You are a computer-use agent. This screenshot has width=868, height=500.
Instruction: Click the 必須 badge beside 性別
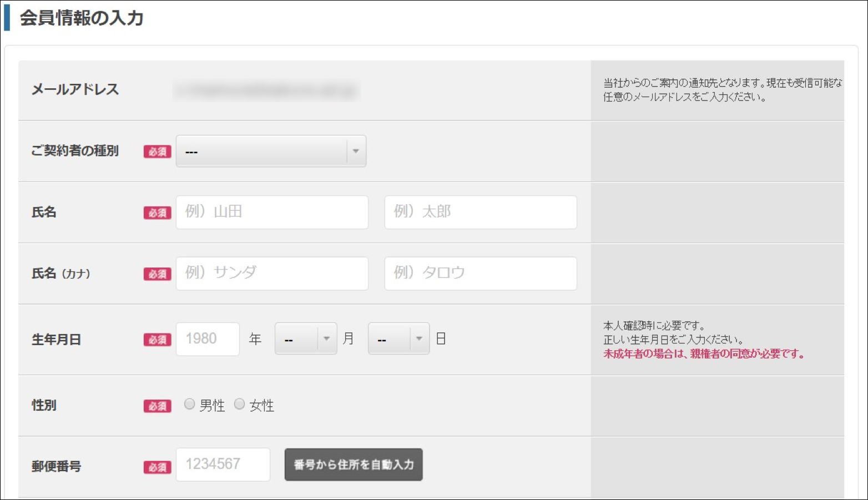pos(158,406)
